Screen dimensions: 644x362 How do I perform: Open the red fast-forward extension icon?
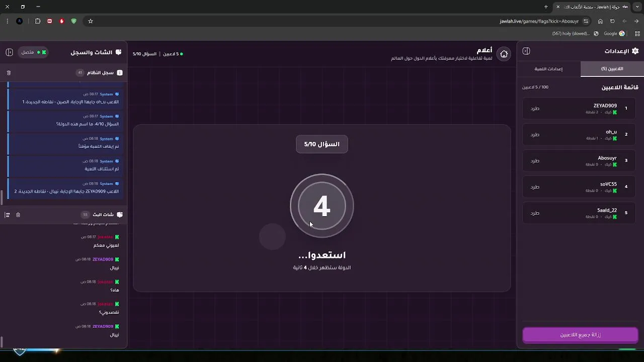click(x=49, y=21)
